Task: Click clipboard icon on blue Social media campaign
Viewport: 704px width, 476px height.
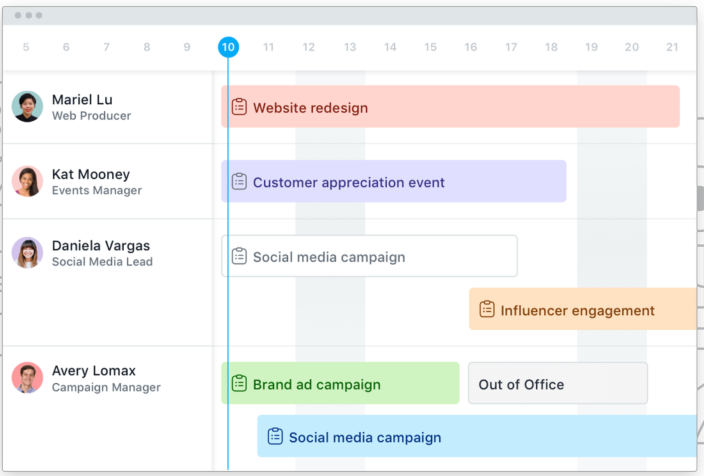Action: [x=275, y=436]
